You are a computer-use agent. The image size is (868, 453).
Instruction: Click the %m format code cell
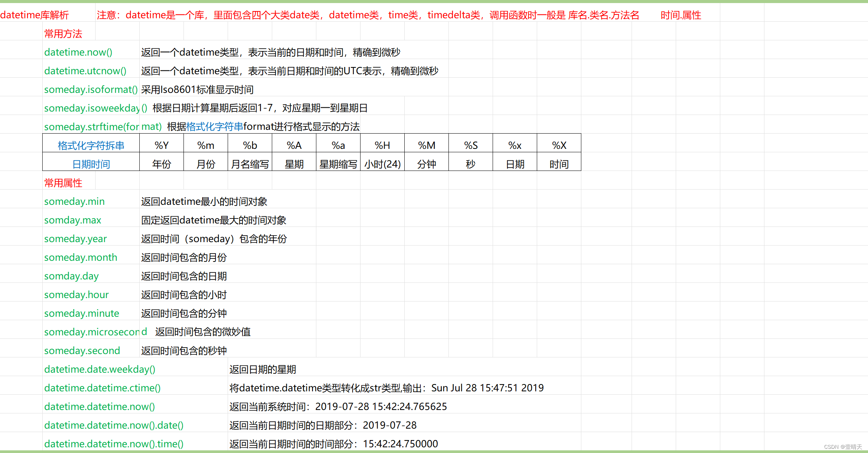coord(206,145)
